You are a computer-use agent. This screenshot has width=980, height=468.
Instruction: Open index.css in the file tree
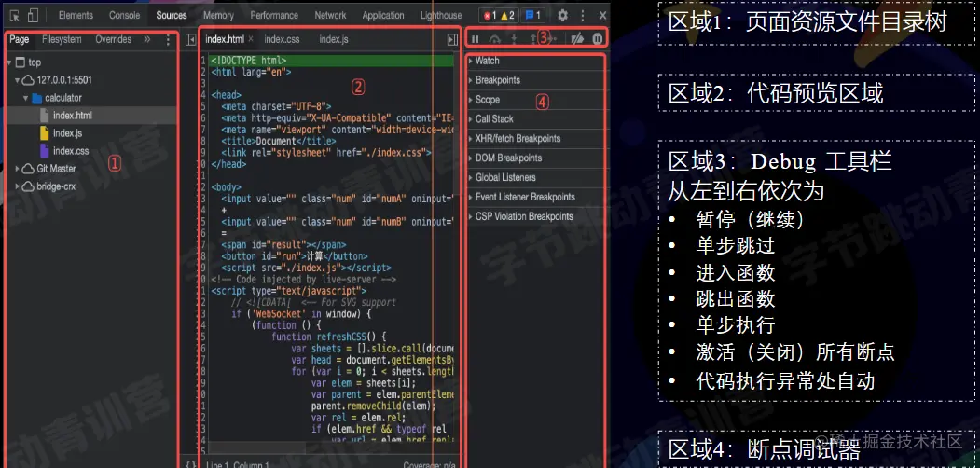pyautogui.click(x=71, y=151)
